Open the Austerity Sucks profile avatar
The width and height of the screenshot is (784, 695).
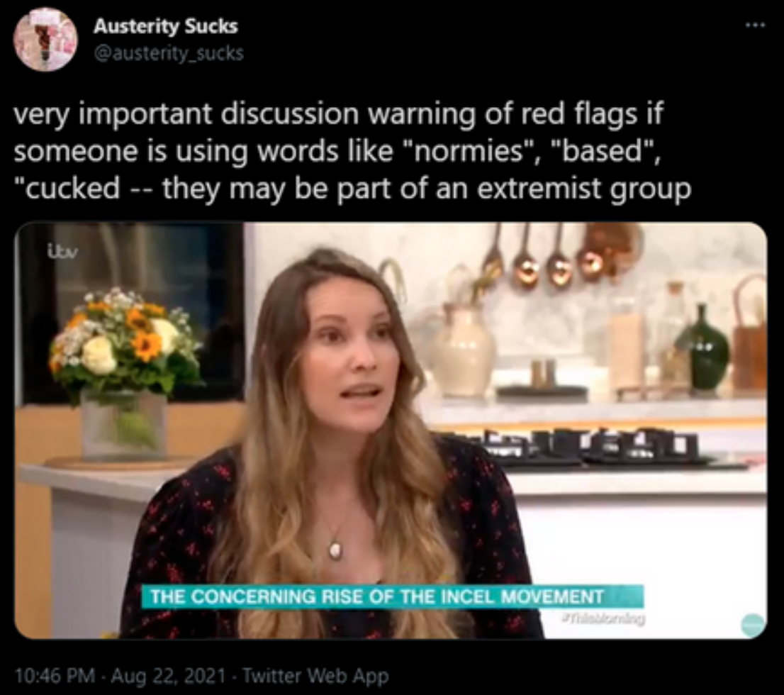click(45, 39)
